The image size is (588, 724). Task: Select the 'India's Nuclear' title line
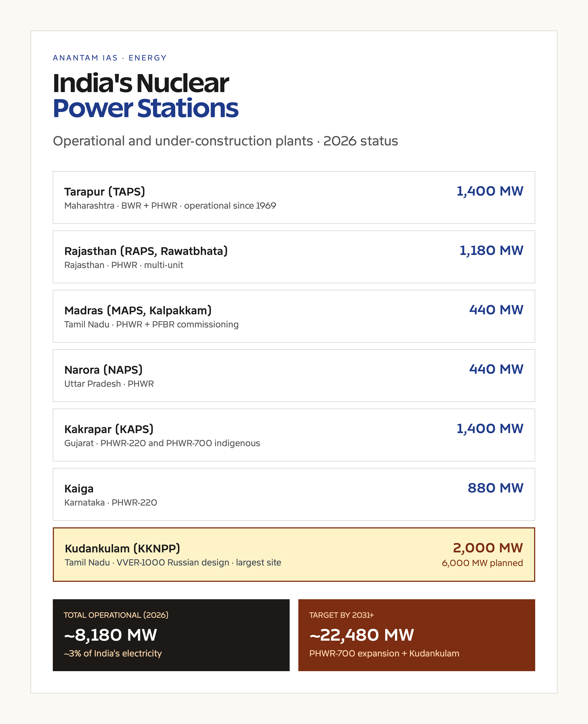141,83
